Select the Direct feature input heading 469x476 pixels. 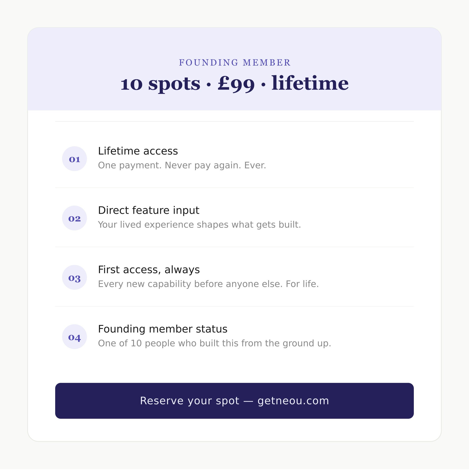tap(149, 210)
